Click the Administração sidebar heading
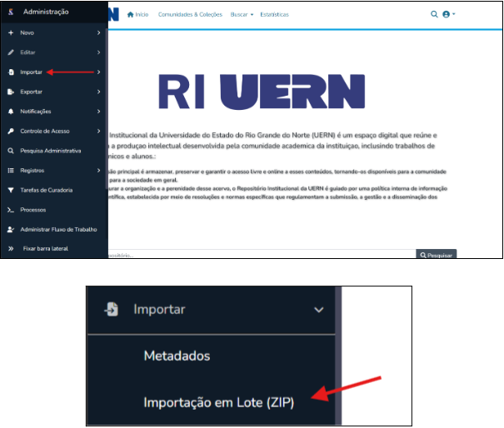The image size is (504, 428). tap(46, 12)
